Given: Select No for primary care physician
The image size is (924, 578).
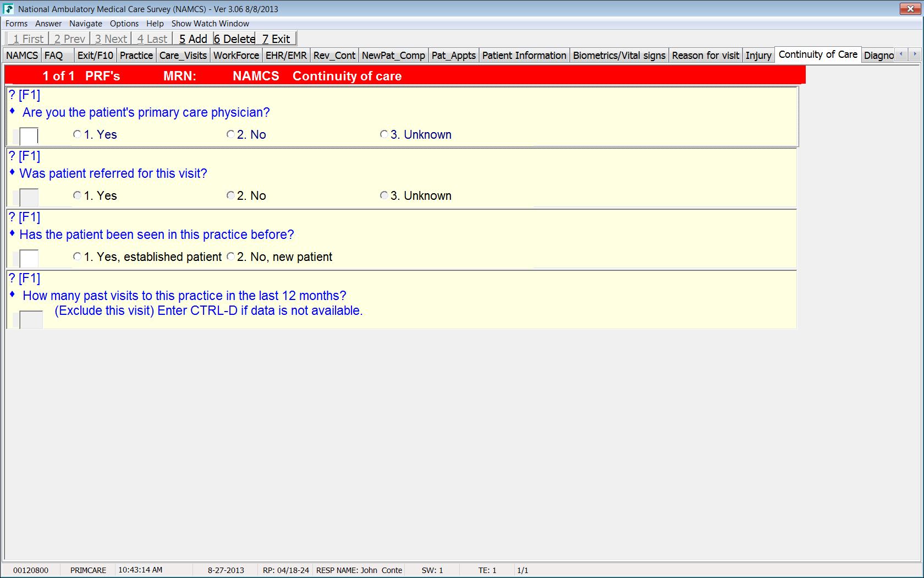Looking at the screenshot, I should pyautogui.click(x=230, y=134).
